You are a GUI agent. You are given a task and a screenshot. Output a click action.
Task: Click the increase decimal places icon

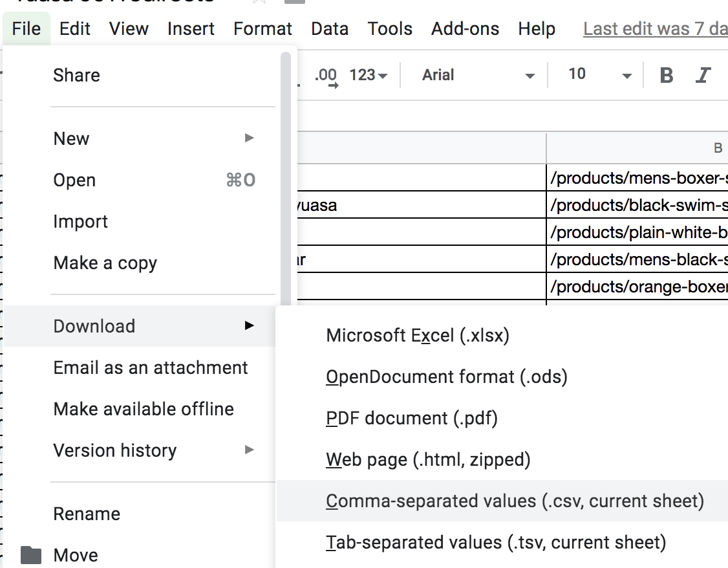[326, 76]
